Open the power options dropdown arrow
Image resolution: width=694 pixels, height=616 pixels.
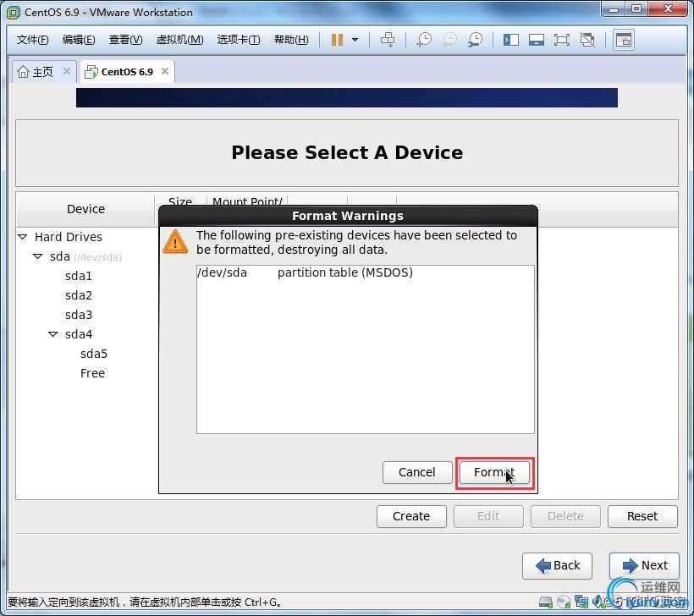[x=355, y=40]
